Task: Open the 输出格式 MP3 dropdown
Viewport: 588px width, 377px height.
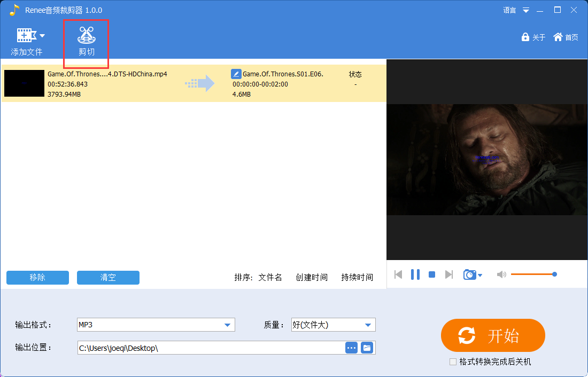Action: pyautogui.click(x=156, y=325)
